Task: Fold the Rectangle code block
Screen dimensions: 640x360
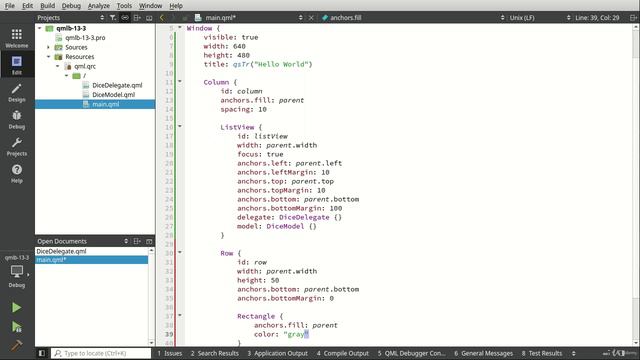Action: pyautogui.click(x=180, y=315)
